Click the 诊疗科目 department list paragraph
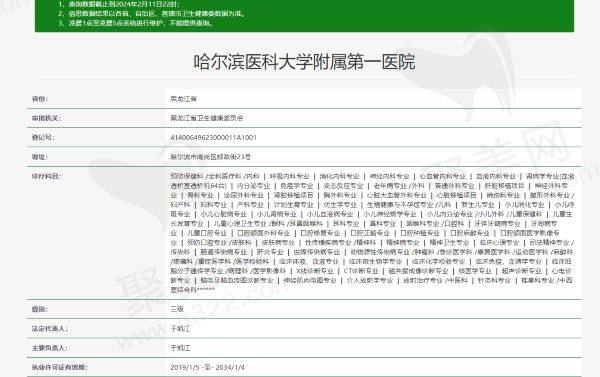Image resolution: width=600 pixels, height=377 pixels. coord(372,233)
